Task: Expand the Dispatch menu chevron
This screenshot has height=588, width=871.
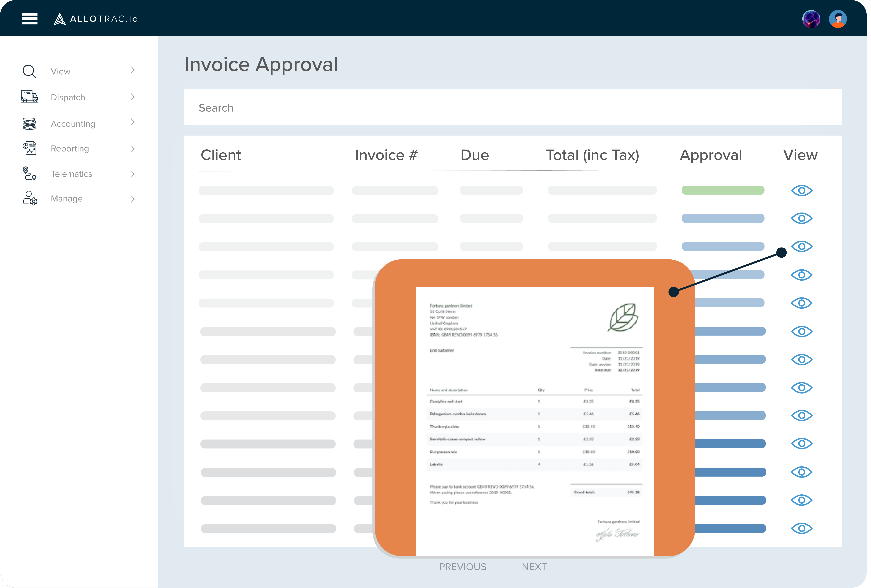Action: (133, 97)
